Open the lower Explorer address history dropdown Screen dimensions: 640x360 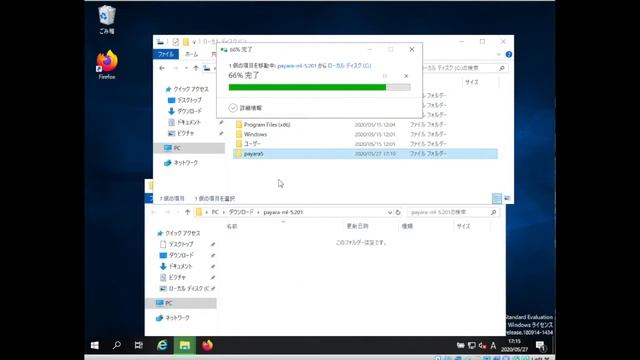click(389, 212)
